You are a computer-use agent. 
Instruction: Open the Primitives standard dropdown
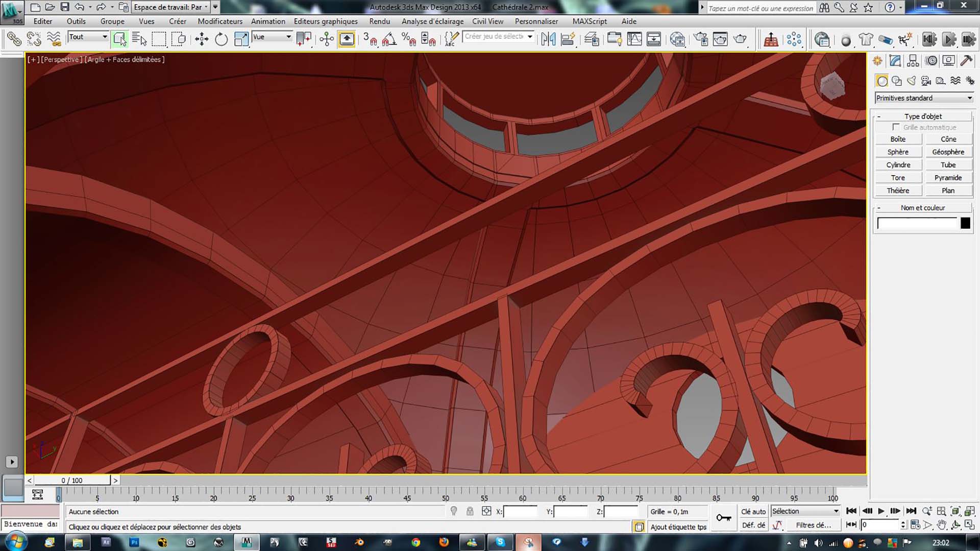[923, 98]
